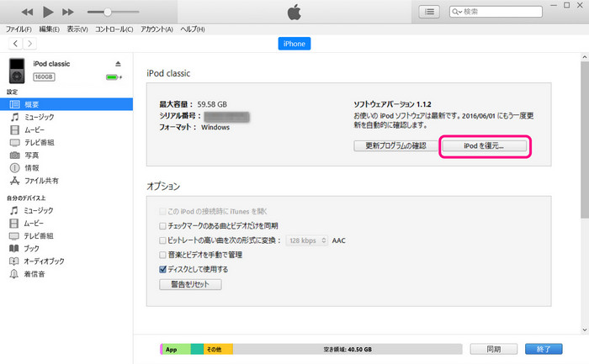Click the volume slider knob
The height and width of the screenshot is (364, 589).
(x=108, y=12)
